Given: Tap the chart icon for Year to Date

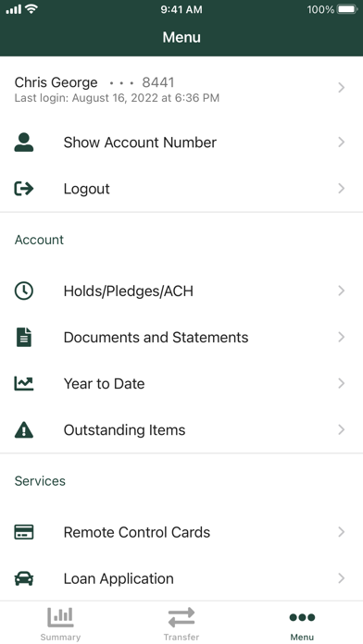Looking at the screenshot, I should (24, 383).
